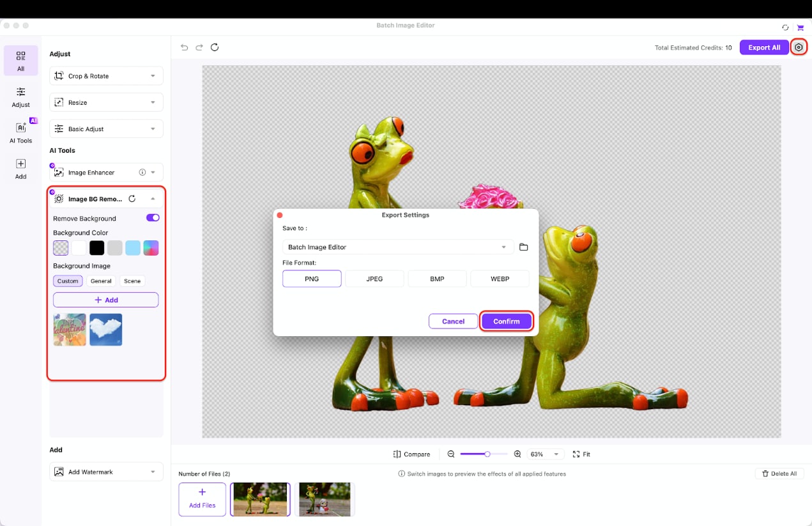Viewport: 812px width, 526px height.
Task: Click the zoom in magnifier icon
Action: click(517, 454)
